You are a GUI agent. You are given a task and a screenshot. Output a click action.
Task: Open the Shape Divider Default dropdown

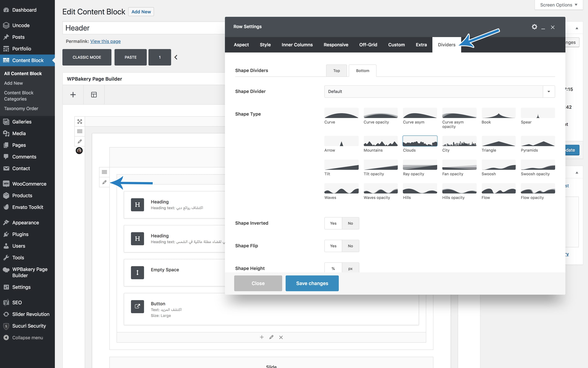[x=439, y=92]
